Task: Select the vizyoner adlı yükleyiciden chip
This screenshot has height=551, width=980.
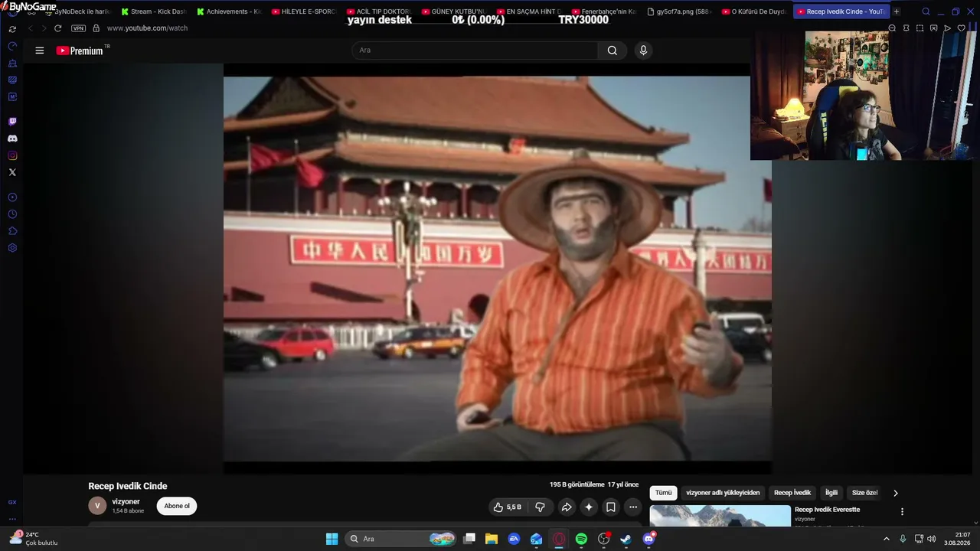Action: [x=723, y=493]
